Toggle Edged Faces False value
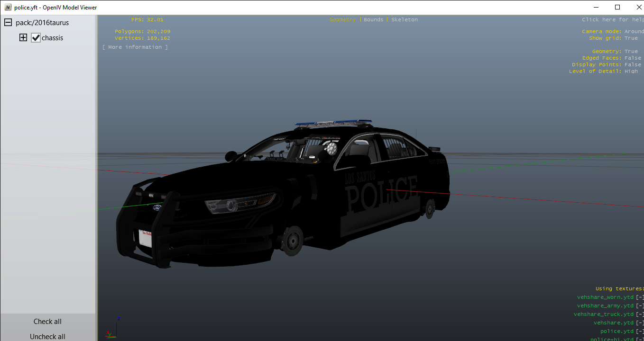Screen dimensions: 644x341 (x=633, y=58)
